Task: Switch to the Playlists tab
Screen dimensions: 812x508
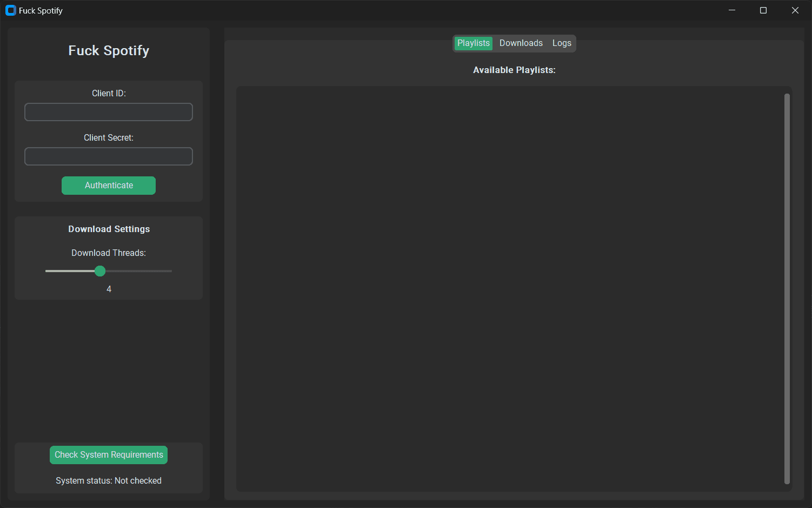Action: 474,43
